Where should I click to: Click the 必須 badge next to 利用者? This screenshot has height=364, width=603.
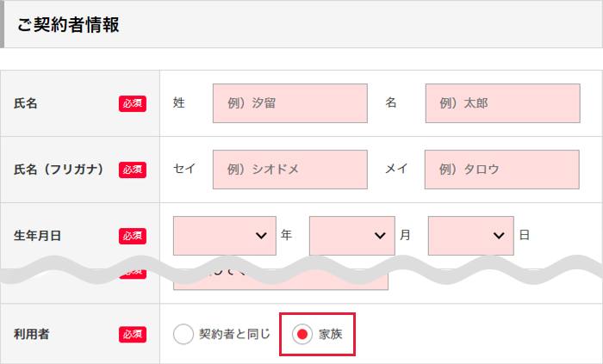click(133, 335)
